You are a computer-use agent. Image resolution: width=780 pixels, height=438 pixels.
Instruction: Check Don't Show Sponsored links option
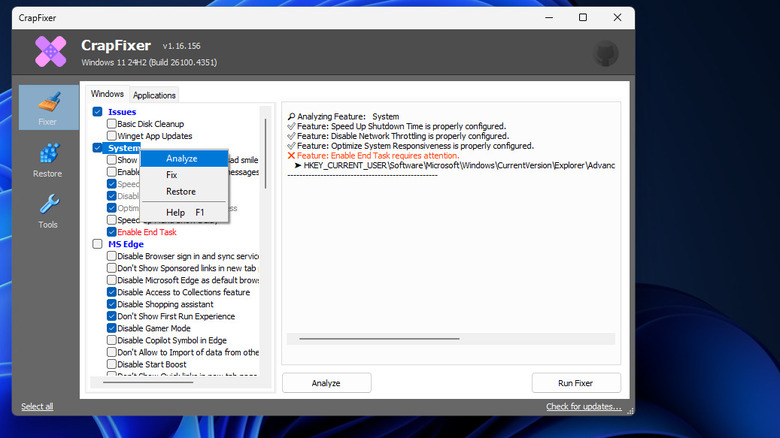(112, 268)
